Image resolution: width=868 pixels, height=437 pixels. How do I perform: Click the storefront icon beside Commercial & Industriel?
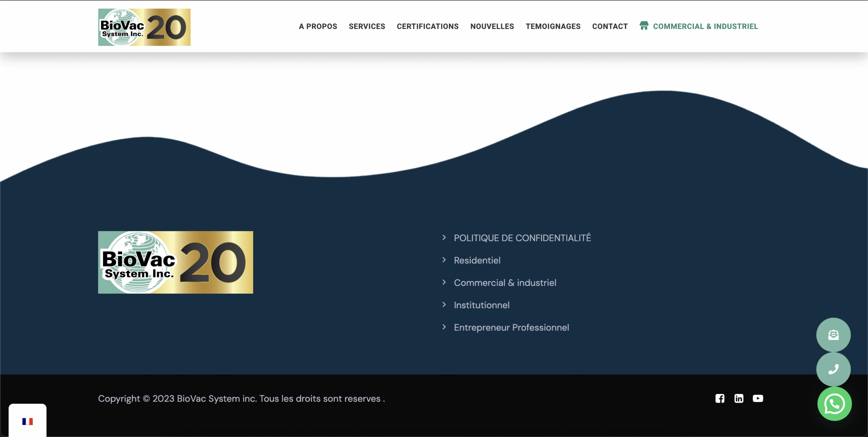(644, 25)
